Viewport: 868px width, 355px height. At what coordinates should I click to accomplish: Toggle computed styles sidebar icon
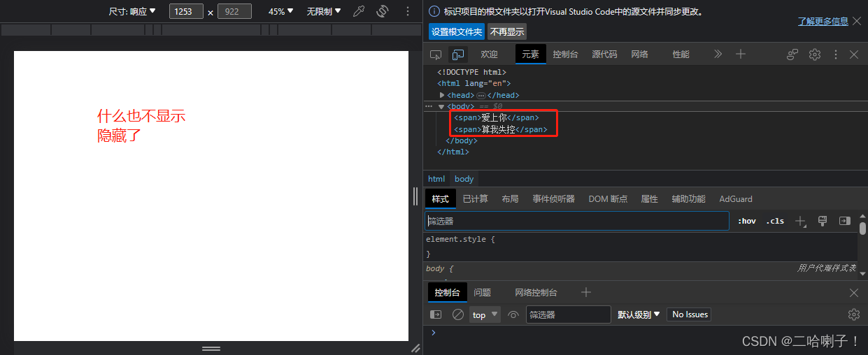(x=845, y=221)
